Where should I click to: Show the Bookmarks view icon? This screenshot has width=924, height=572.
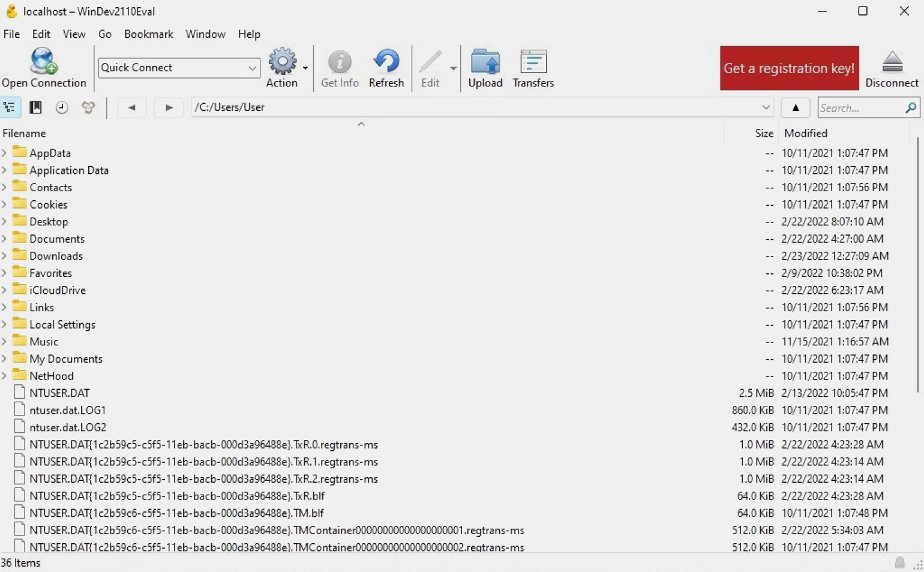(36, 107)
